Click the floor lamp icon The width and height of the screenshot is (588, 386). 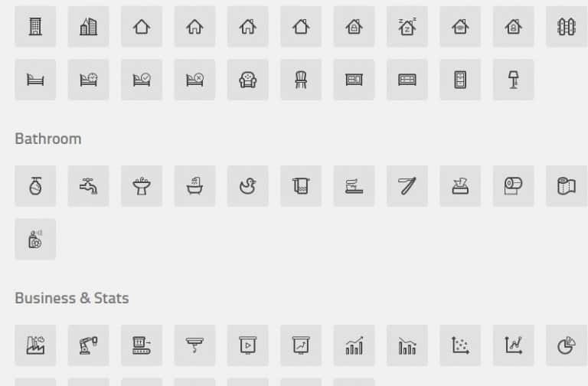(514, 80)
